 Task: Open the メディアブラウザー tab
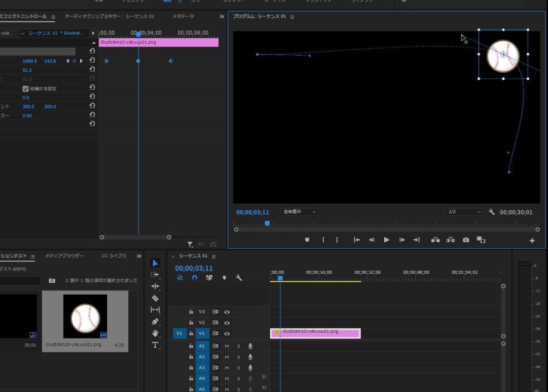(x=64, y=256)
